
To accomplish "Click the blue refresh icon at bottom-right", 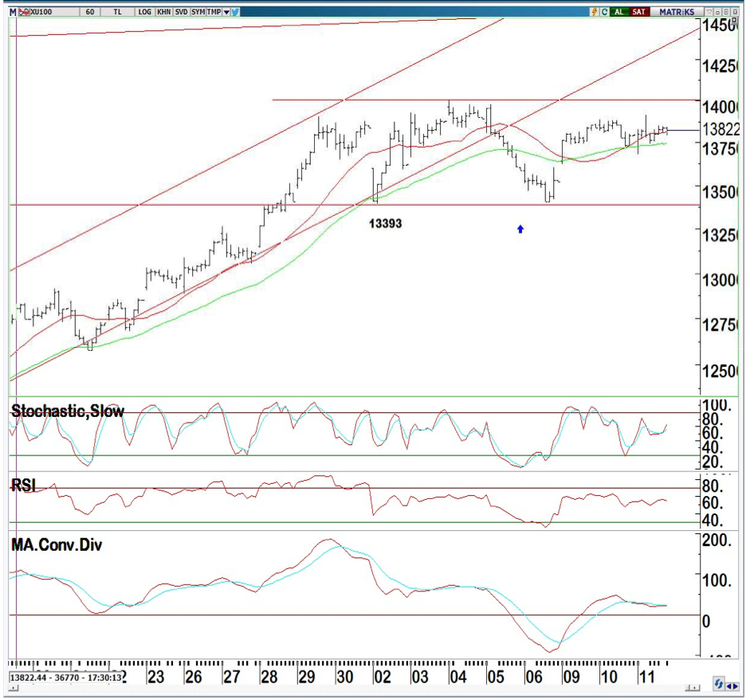I will (x=718, y=684).
